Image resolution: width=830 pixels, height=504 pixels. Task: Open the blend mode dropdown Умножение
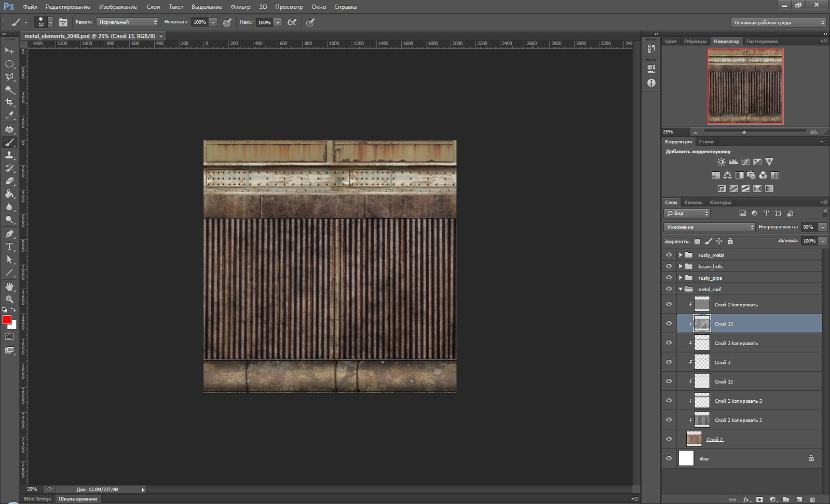(709, 227)
